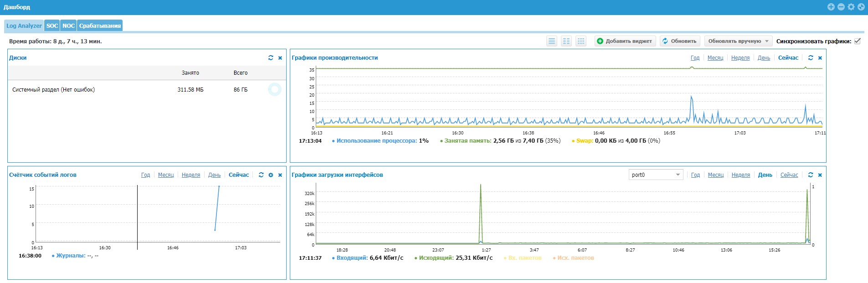Switch to three-column widget layout
This screenshot has height=283, width=868.
pyautogui.click(x=581, y=41)
